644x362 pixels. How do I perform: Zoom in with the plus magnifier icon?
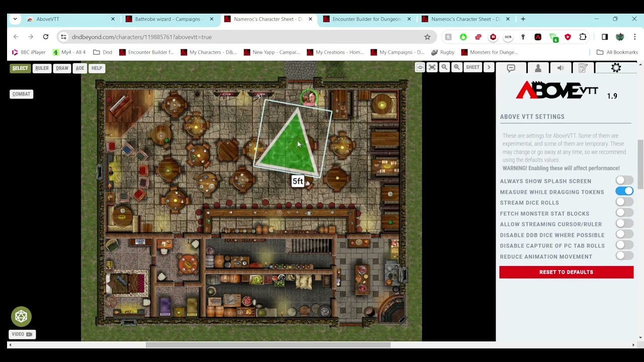pos(457,67)
